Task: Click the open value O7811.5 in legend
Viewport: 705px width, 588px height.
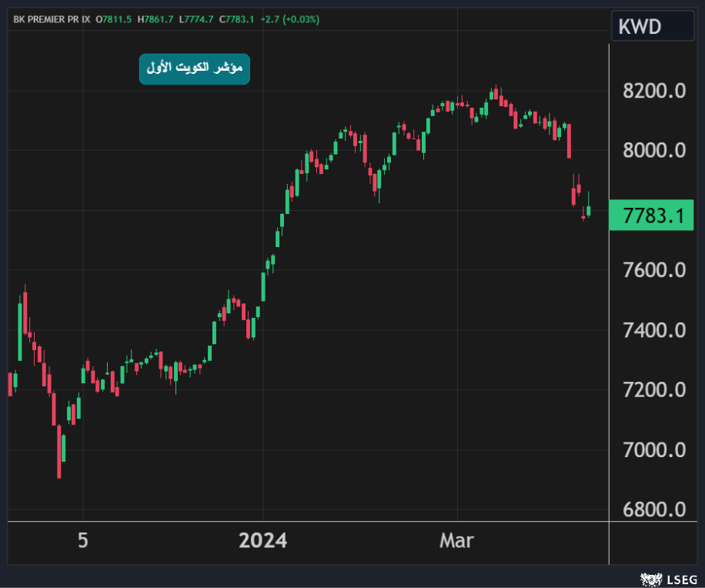Action: click(x=114, y=18)
